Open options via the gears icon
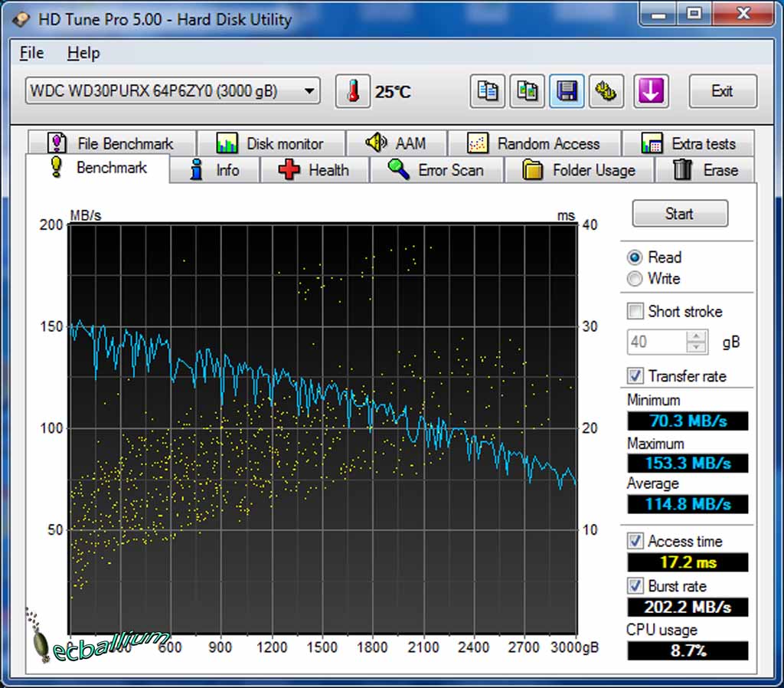 (x=606, y=91)
